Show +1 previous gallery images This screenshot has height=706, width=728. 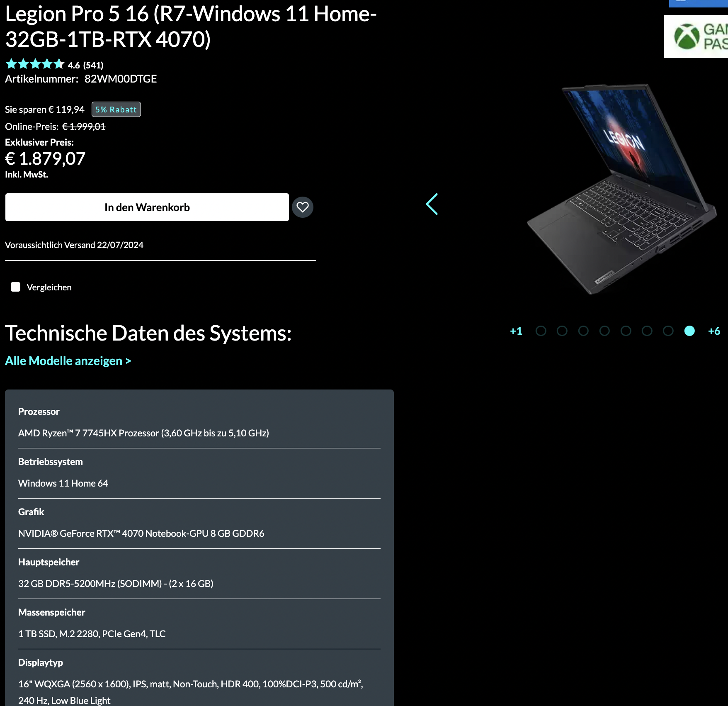click(516, 331)
